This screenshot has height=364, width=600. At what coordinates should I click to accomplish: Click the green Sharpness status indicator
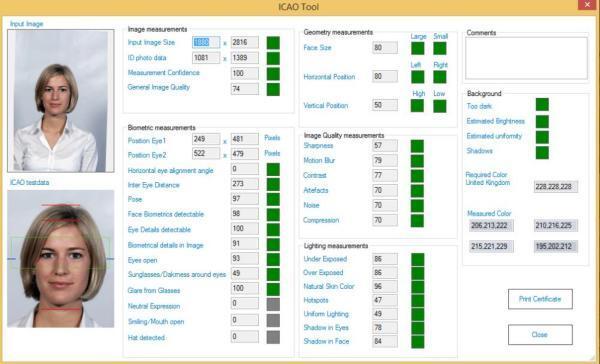417,146
